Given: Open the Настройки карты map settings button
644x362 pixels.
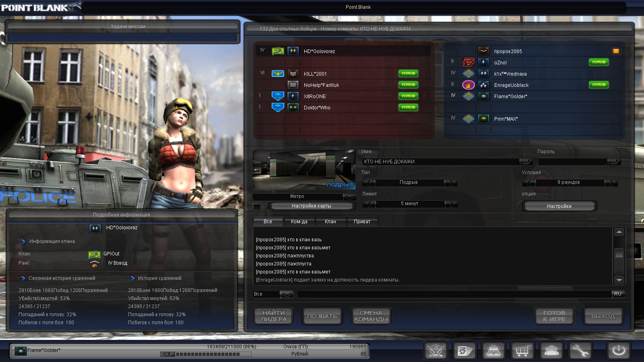Looking at the screenshot, I should point(312,206).
